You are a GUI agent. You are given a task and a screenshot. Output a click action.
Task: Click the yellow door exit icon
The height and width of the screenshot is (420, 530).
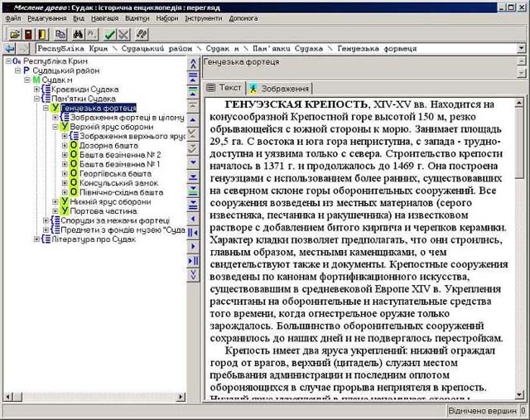tap(41, 34)
